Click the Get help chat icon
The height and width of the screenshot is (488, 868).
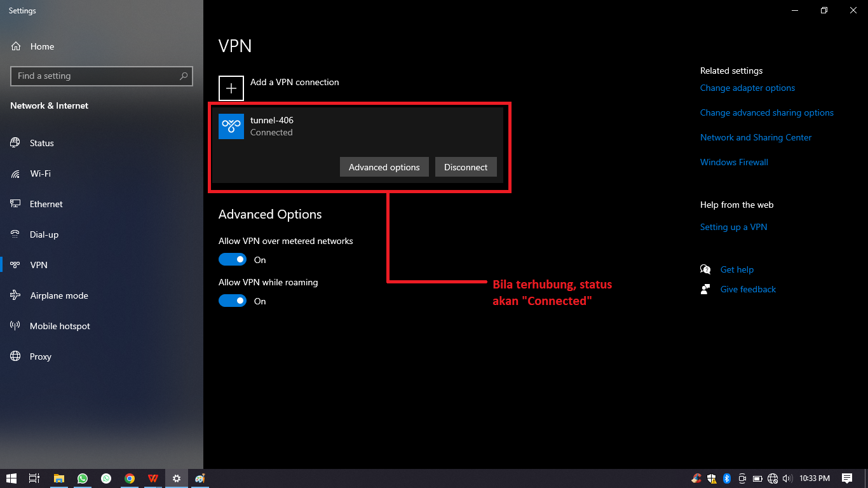(705, 269)
